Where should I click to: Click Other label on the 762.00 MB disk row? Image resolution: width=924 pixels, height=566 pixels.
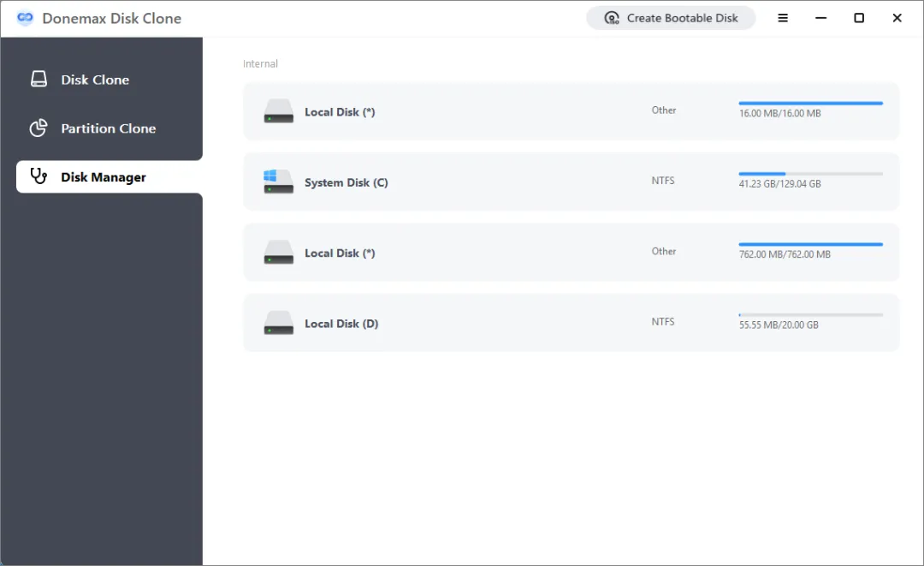[664, 251]
